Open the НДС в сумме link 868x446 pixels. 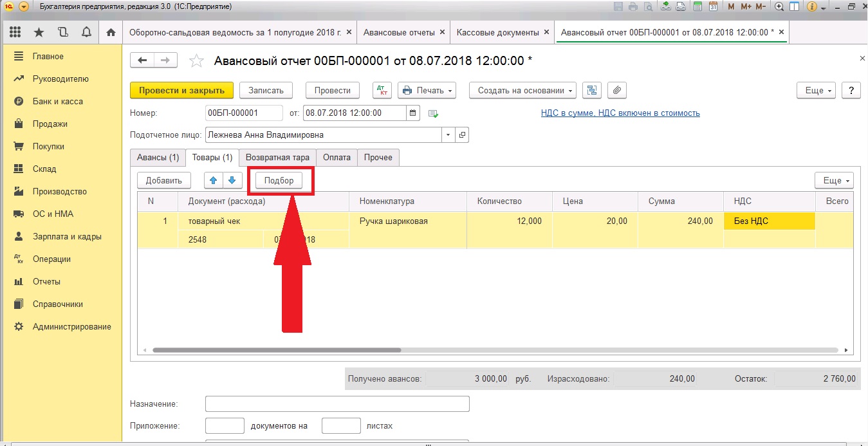pos(620,113)
